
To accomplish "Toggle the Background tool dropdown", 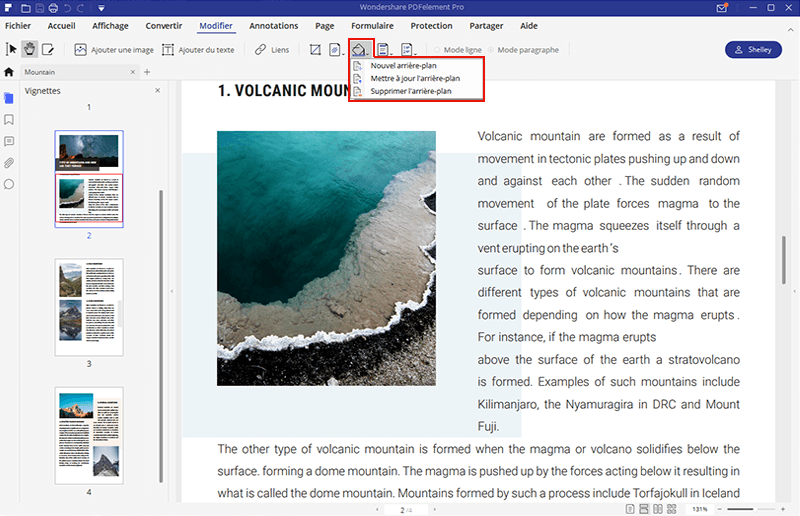I will (361, 50).
